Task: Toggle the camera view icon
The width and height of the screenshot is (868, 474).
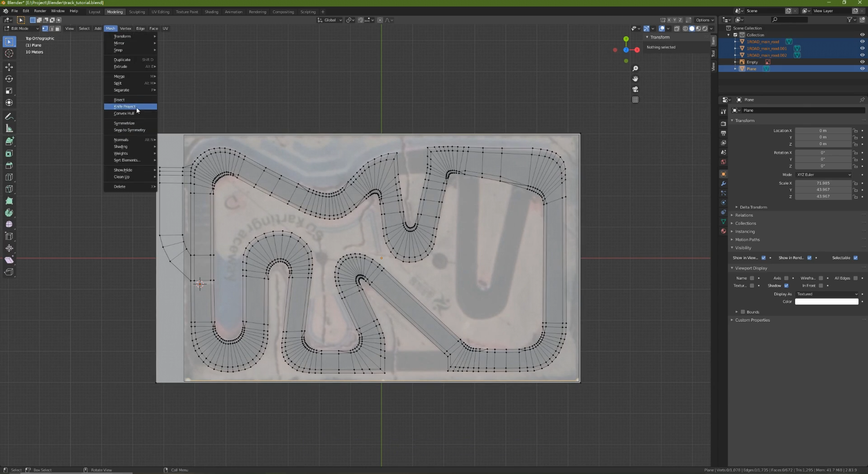Action: (x=635, y=89)
